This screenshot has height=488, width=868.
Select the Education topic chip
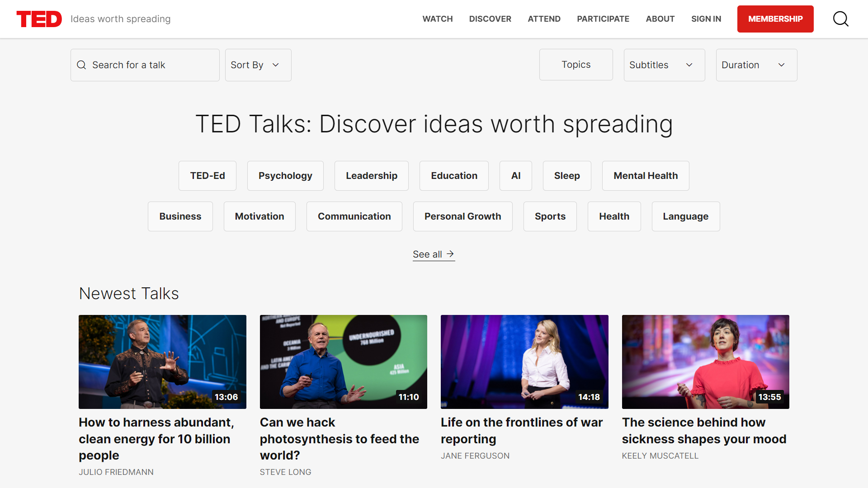tap(454, 176)
